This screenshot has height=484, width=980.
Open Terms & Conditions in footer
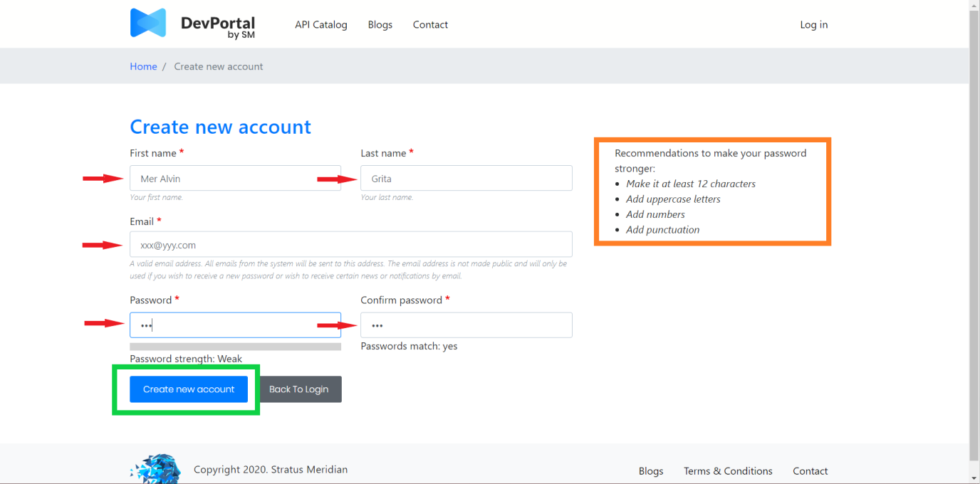pos(728,471)
